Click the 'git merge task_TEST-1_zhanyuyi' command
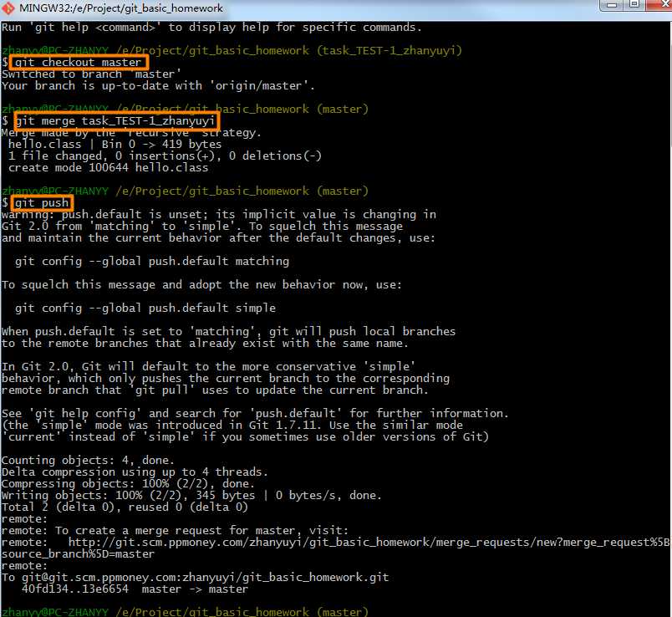672x617 pixels. pyautogui.click(x=115, y=121)
